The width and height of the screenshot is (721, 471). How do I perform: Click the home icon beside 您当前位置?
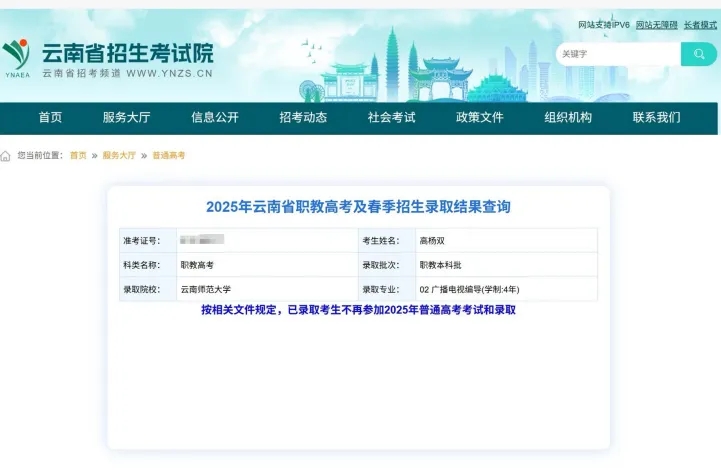(x=6, y=156)
